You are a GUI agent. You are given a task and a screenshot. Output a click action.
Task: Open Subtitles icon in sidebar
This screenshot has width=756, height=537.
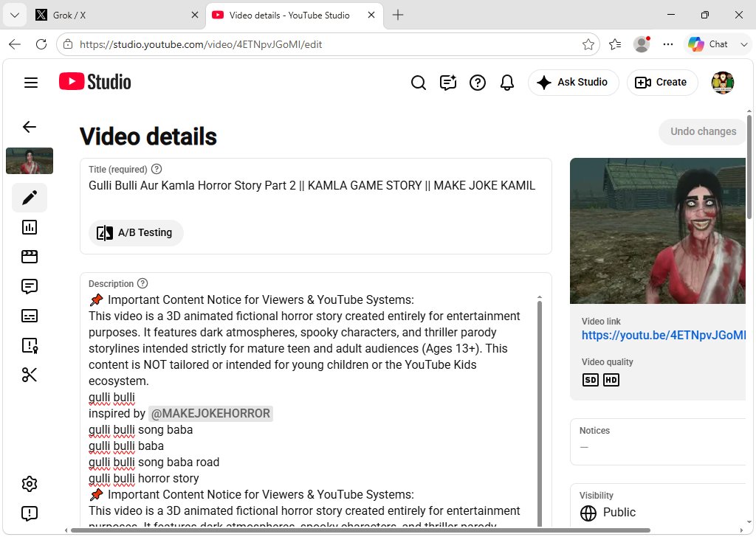30,316
